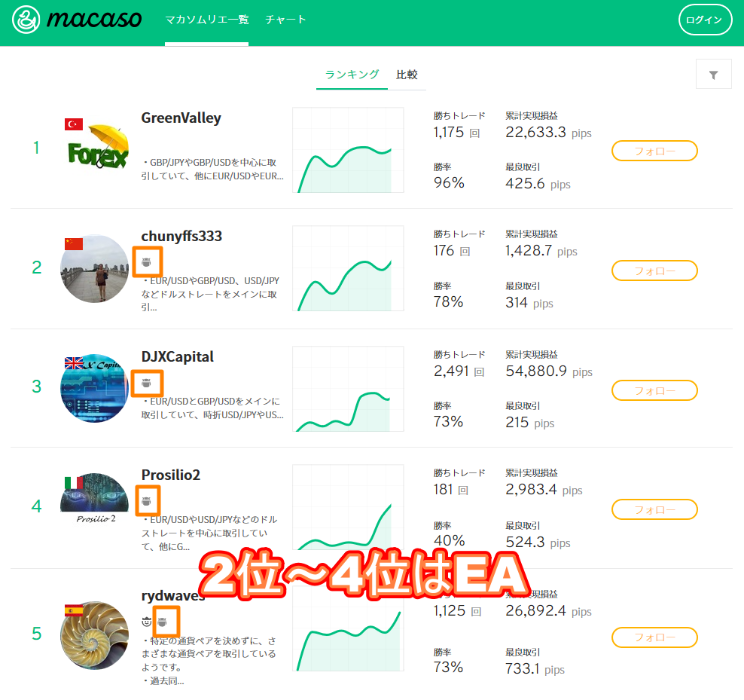This screenshot has height=700, width=744.
Task: Switch to the 比較 tab
Action: tap(407, 75)
